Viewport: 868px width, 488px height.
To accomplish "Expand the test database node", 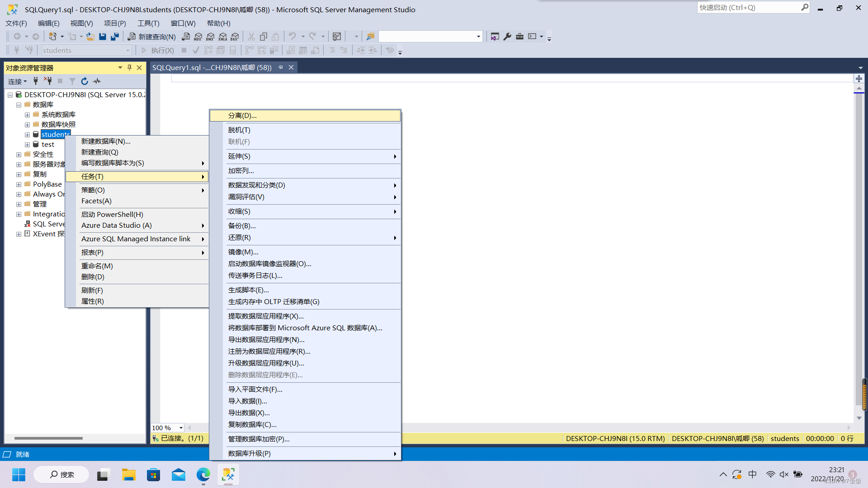I will pyautogui.click(x=28, y=145).
